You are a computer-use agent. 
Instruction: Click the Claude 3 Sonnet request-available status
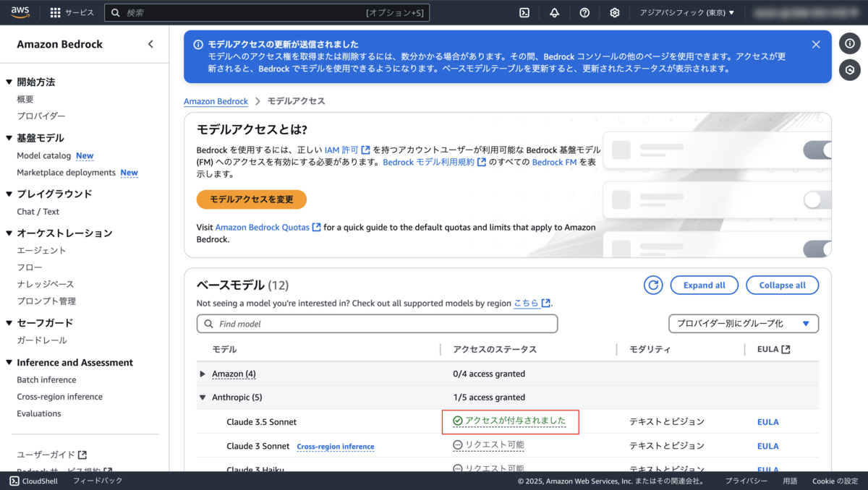click(x=488, y=445)
